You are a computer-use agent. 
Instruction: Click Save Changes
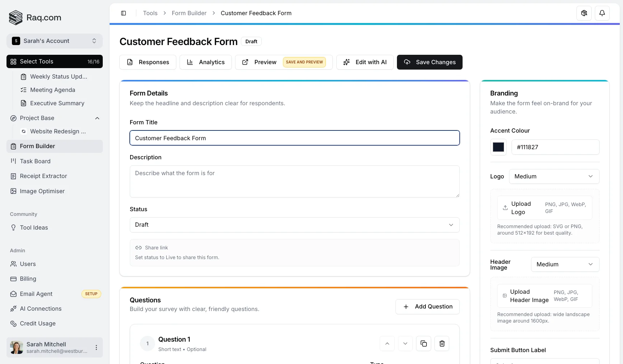[x=429, y=62]
